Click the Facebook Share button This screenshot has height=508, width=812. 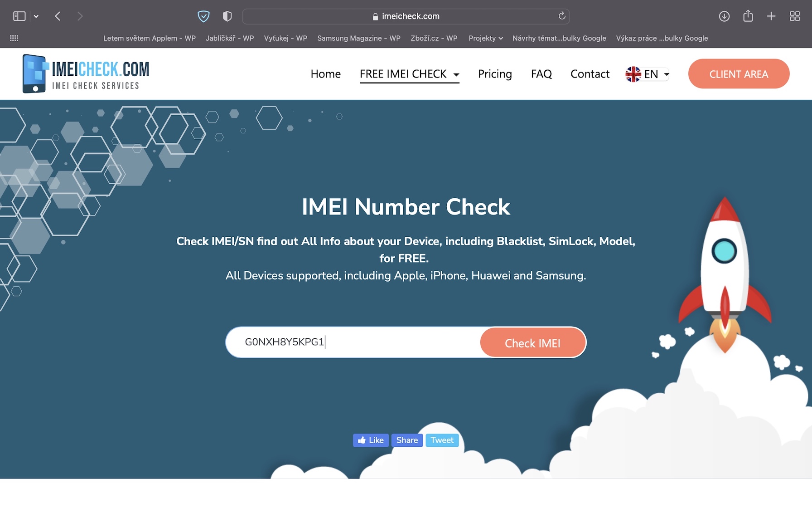407,440
